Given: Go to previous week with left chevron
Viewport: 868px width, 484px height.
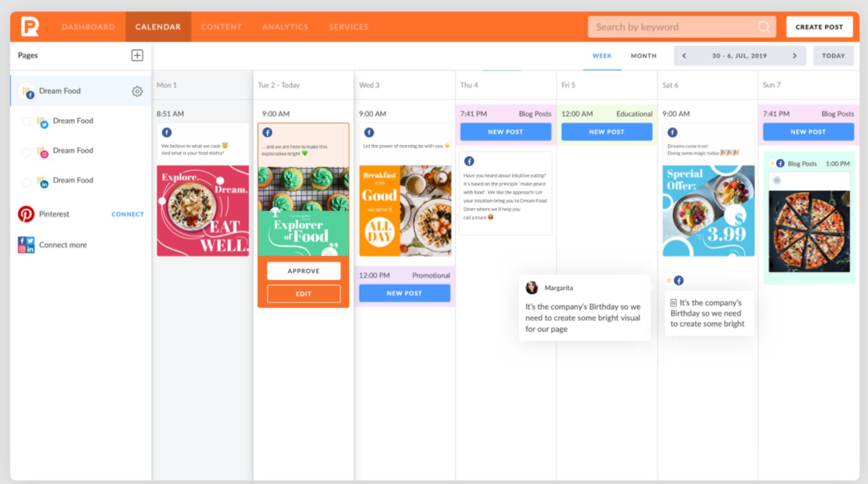Looking at the screenshot, I should point(684,56).
